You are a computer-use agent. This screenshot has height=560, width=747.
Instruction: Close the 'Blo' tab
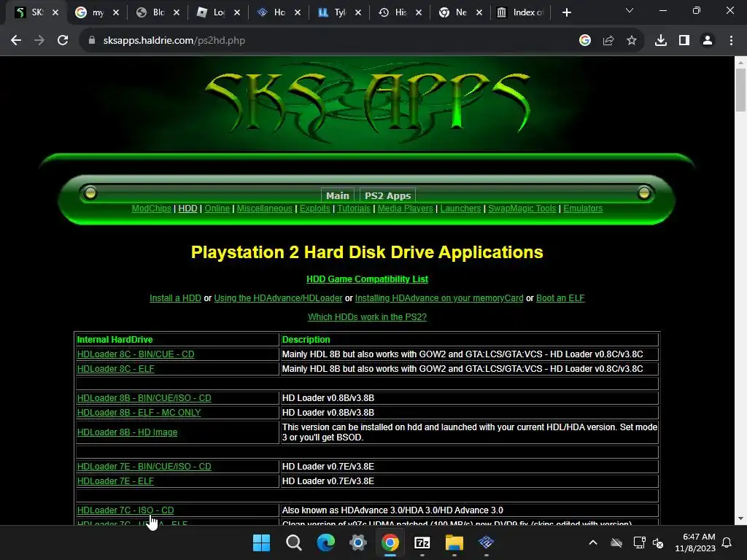pos(177,13)
